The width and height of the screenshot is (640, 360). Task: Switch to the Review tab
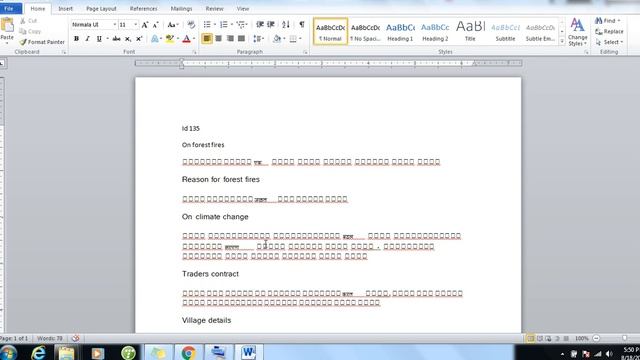point(214,9)
